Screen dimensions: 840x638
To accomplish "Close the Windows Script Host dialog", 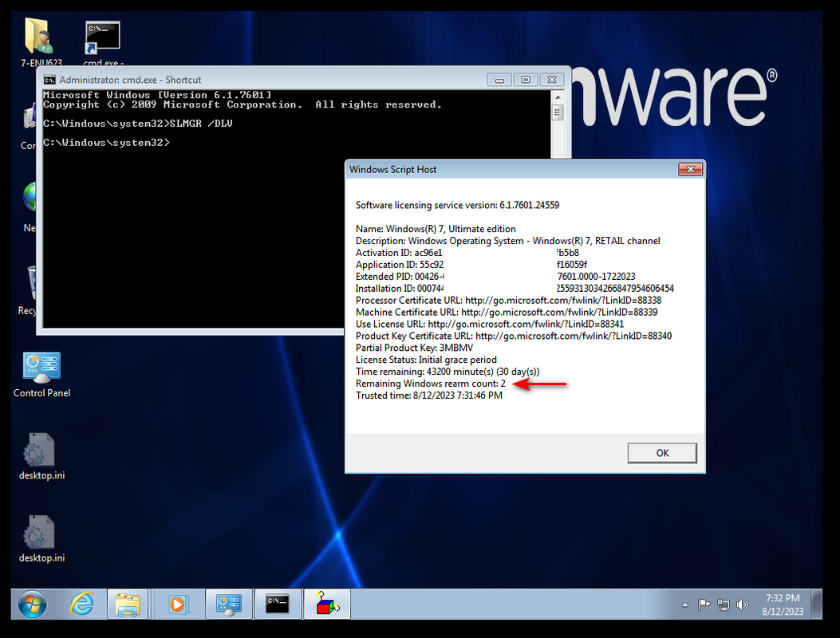I will click(x=690, y=169).
